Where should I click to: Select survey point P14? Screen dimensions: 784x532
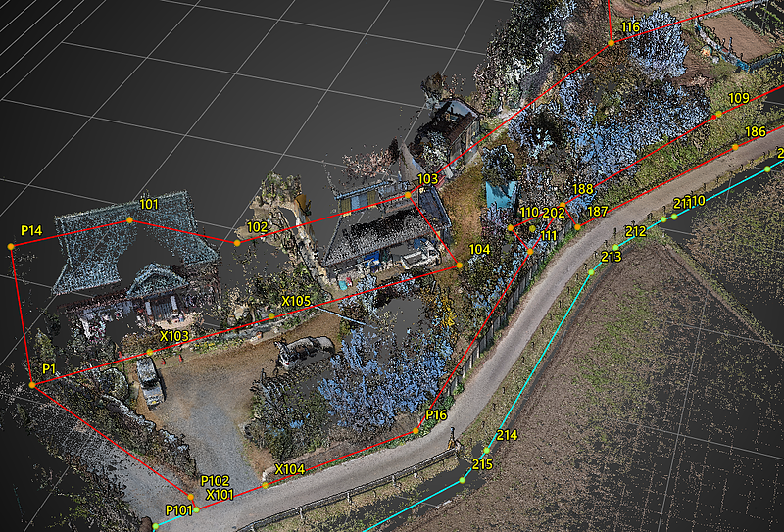pos(12,246)
